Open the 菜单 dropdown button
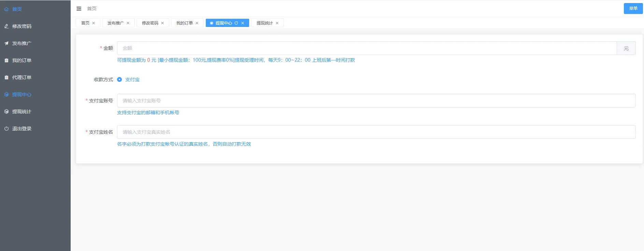Image resolution: width=644 pixels, height=251 pixels. pyautogui.click(x=633, y=9)
